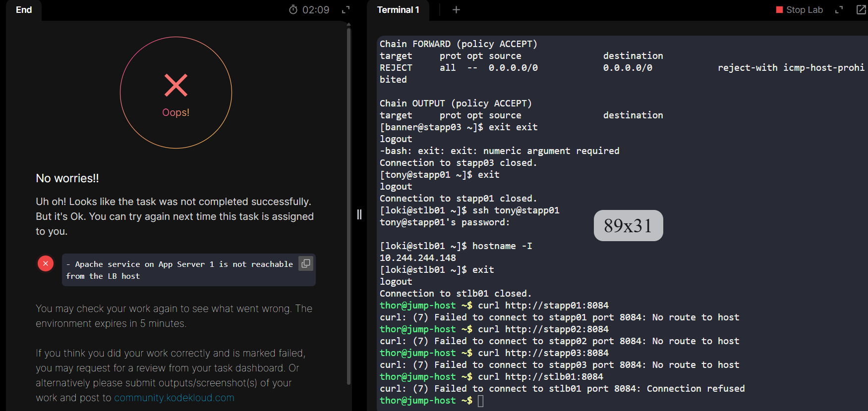
Task: Add a new terminal with plus icon
Action: [456, 10]
